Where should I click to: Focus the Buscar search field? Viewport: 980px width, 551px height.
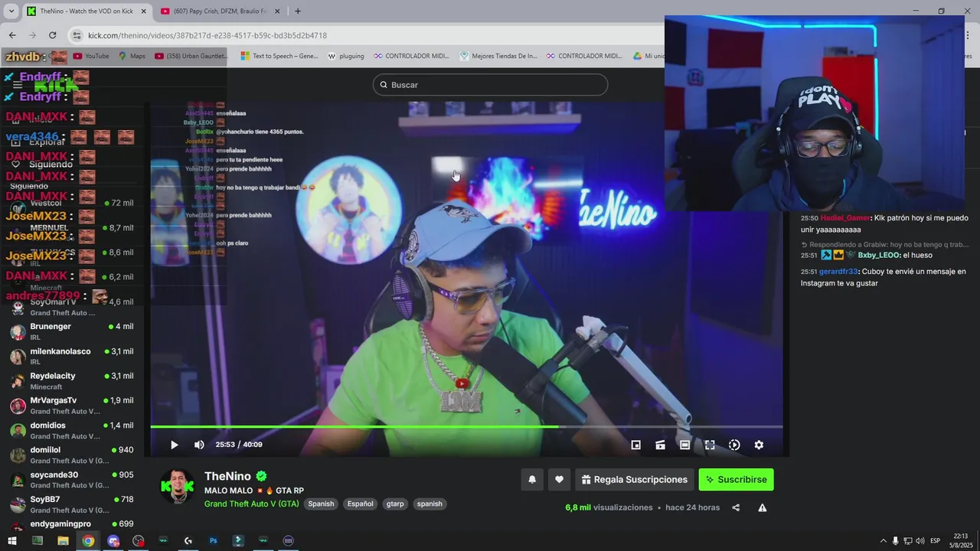pos(490,85)
